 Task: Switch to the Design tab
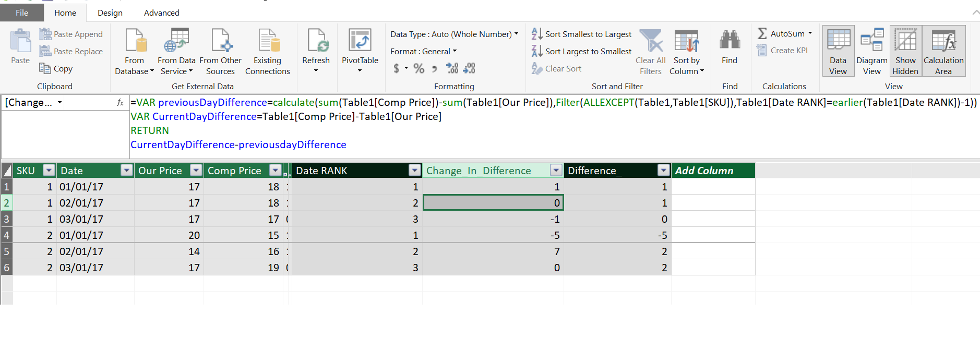tap(110, 13)
